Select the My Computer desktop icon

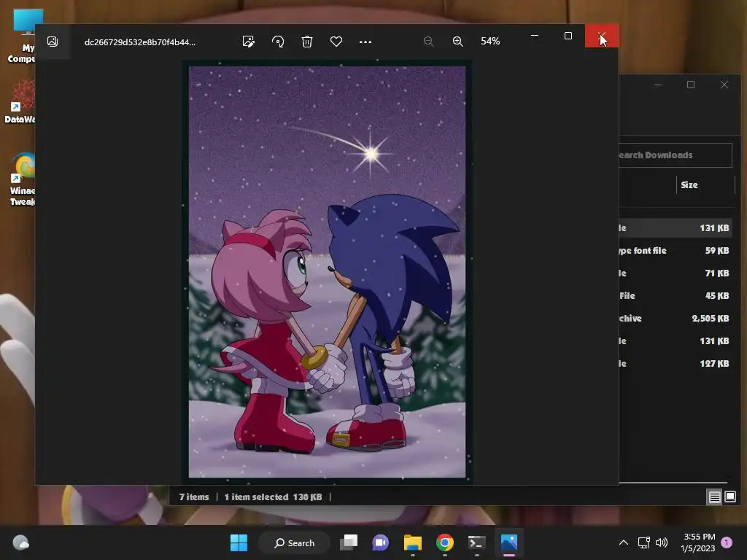pyautogui.click(x=22, y=35)
